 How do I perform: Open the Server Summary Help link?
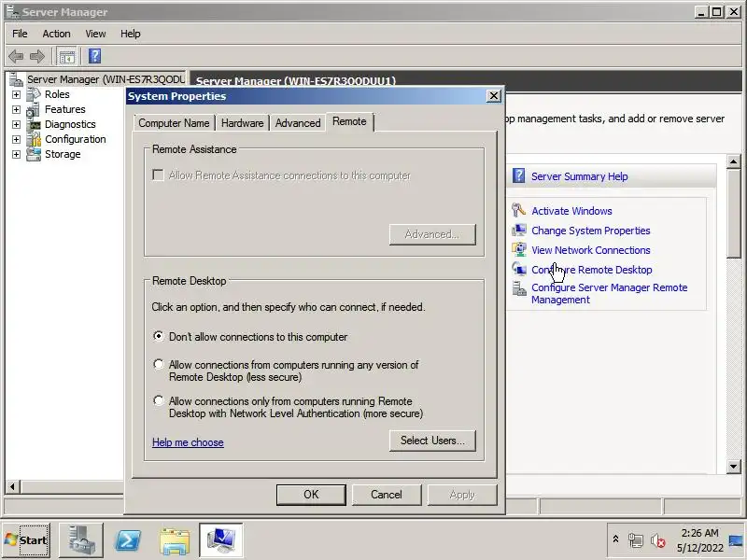click(x=579, y=176)
